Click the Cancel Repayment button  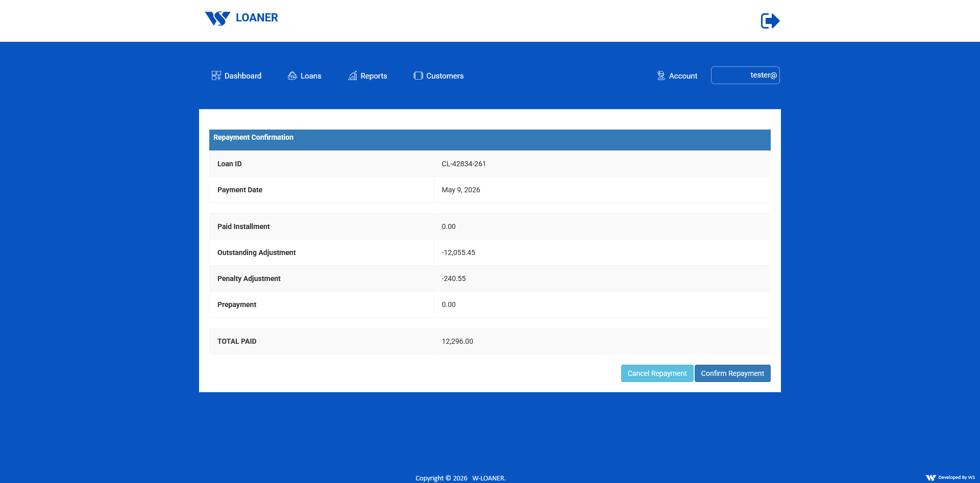click(x=657, y=373)
